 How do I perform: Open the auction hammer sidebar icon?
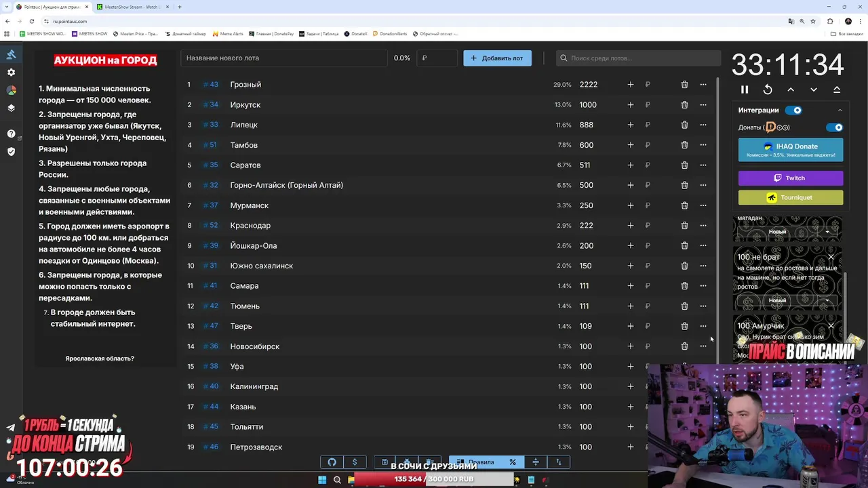(x=12, y=54)
